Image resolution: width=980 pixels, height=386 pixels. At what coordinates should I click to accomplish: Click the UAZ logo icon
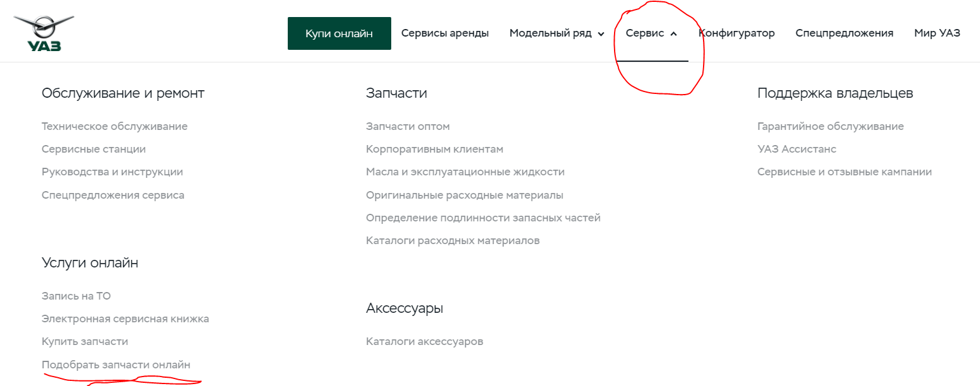click(x=44, y=33)
